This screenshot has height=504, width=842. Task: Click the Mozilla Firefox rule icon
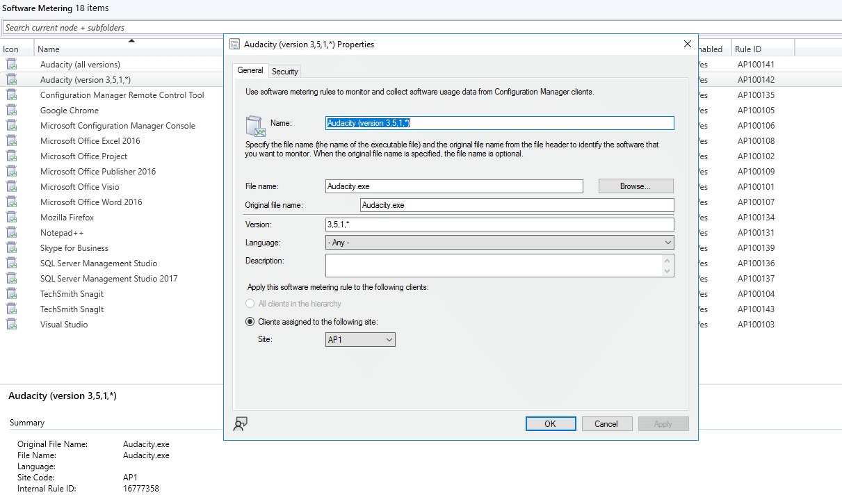pyautogui.click(x=12, y=218)
